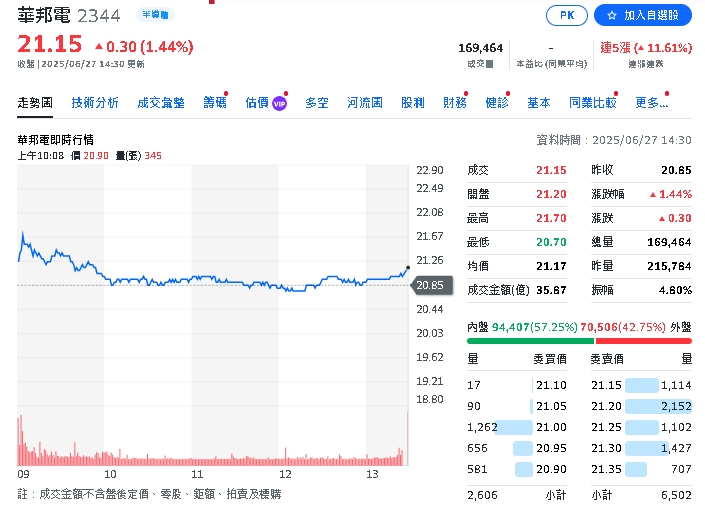The image size is (705, 518).
Task: Switch to the 成交彙整 tab
Action: pos(161,103)
